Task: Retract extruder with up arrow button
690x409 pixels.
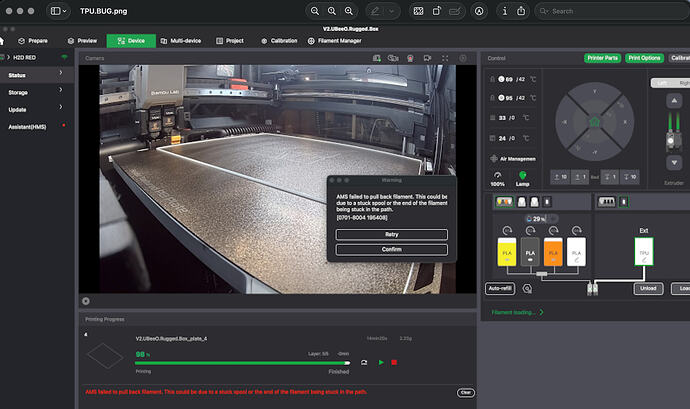Action: point(674,101)
